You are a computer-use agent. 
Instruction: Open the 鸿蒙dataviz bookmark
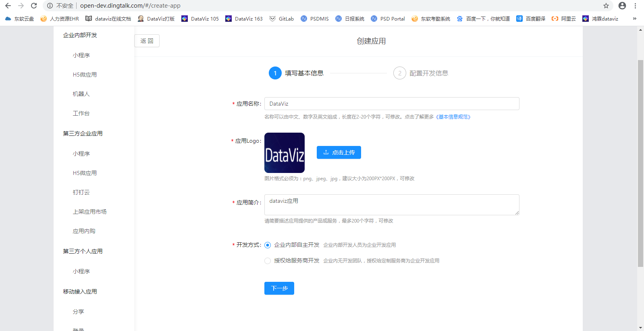pos(600,19)
